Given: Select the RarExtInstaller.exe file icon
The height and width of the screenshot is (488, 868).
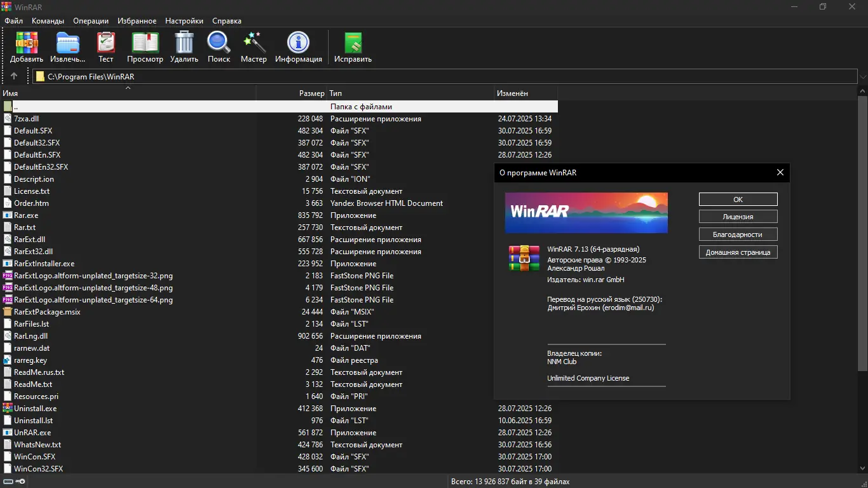Looking at the screenshot, I should pyautogui.click(x=8, y=264).
